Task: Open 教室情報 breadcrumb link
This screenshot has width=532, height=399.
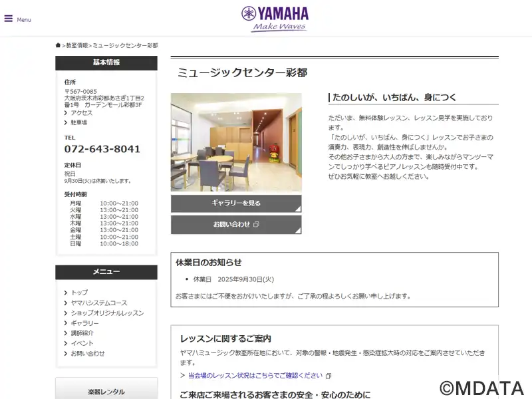Action: 77,45
